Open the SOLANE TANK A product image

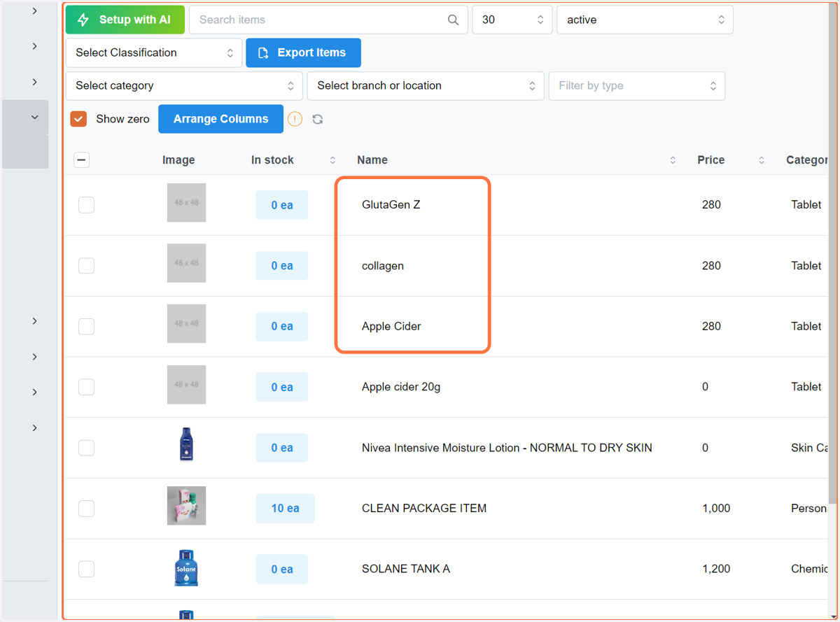186,567
